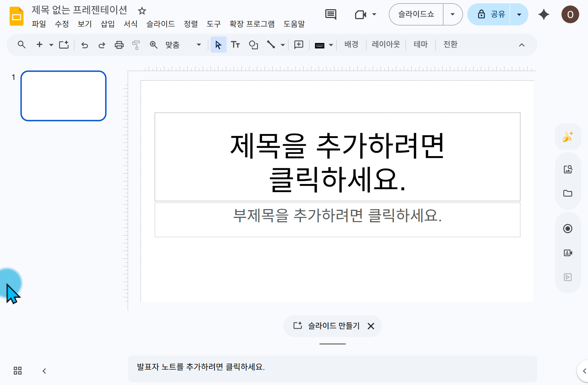Click the record circle icon in side panel
Screen dimensions: 588x385
(568, 229)
